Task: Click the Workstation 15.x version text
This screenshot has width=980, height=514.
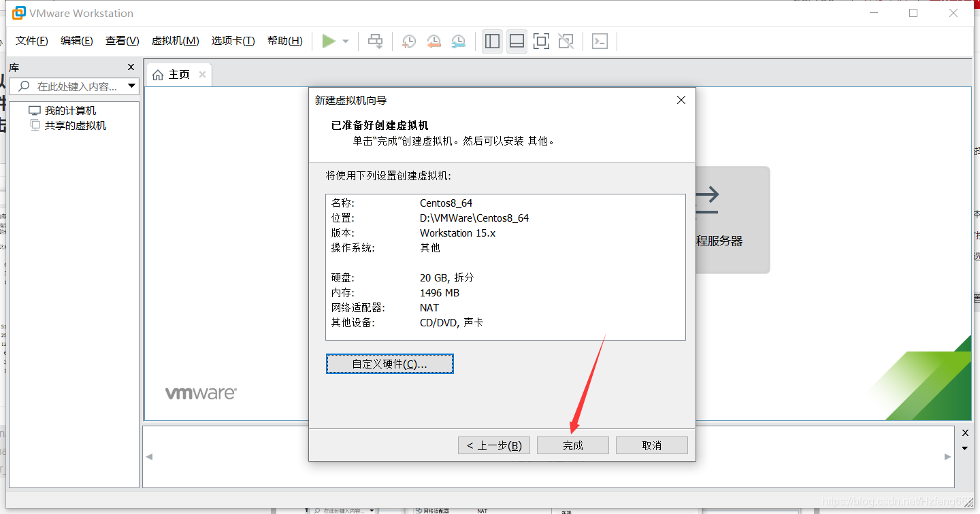Action: click(458, 233)
